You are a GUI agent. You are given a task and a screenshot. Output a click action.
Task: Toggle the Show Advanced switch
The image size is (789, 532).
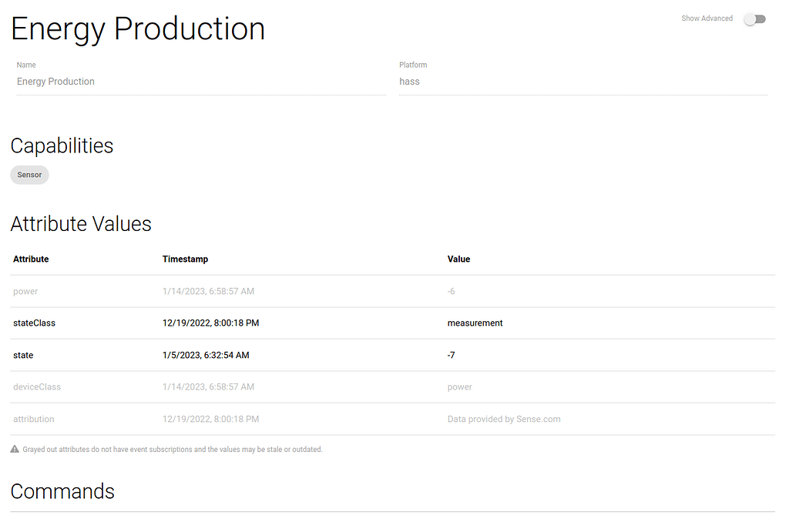click(754, 18)
